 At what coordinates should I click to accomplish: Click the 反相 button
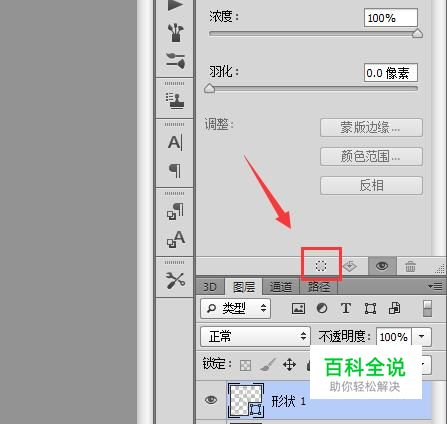(371, 185)
